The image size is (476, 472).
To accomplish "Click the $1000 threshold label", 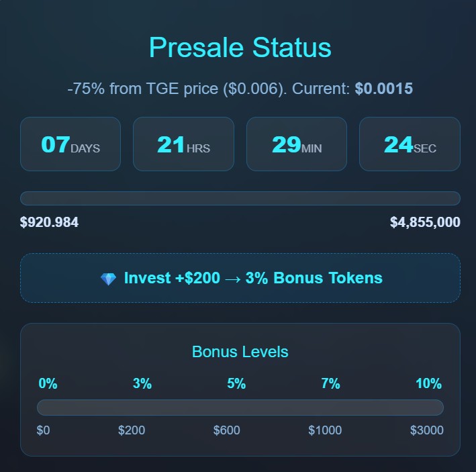I will 325,430.
